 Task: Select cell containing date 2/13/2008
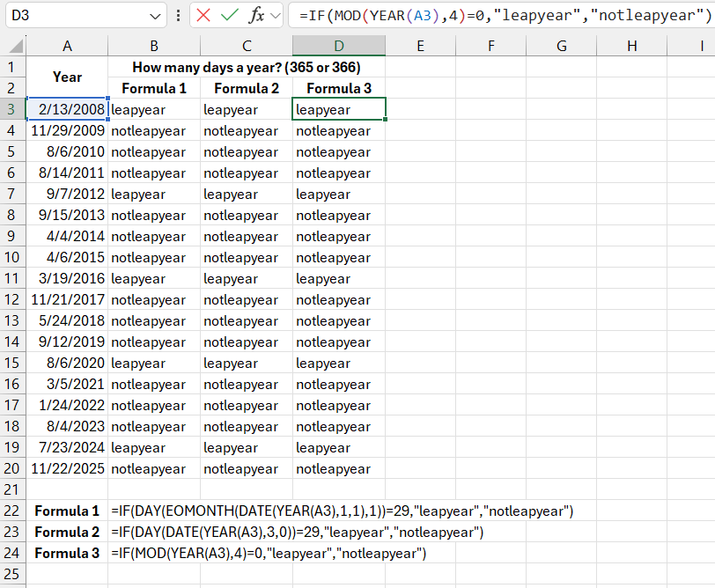(x=67, y=109)
